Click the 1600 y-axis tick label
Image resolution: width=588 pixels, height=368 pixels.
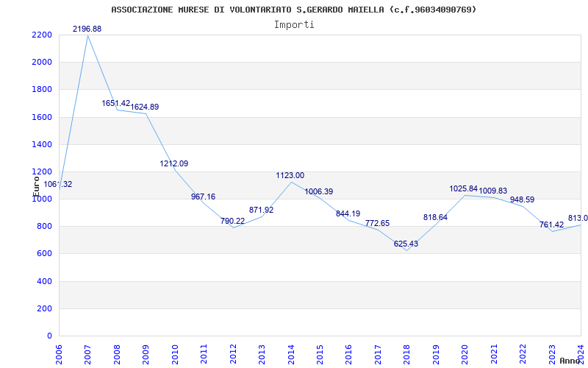point(42,117)
